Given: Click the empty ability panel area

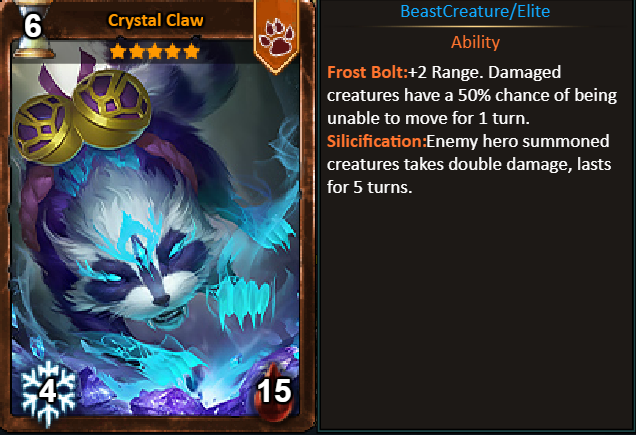Looking at the screenshot, I should tap(475, 312).
